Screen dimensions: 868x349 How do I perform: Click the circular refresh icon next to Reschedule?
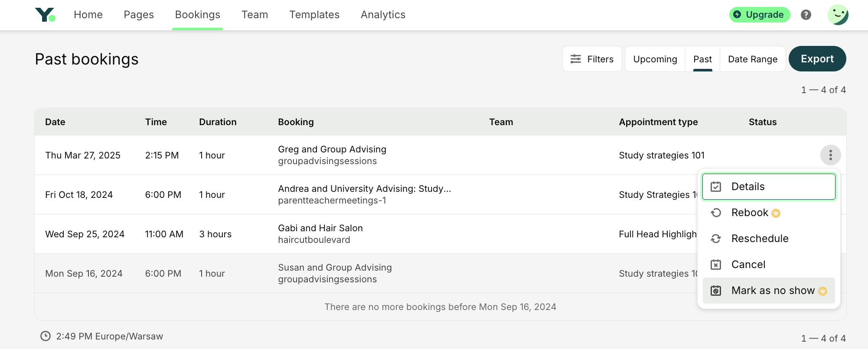pos(716,239)
